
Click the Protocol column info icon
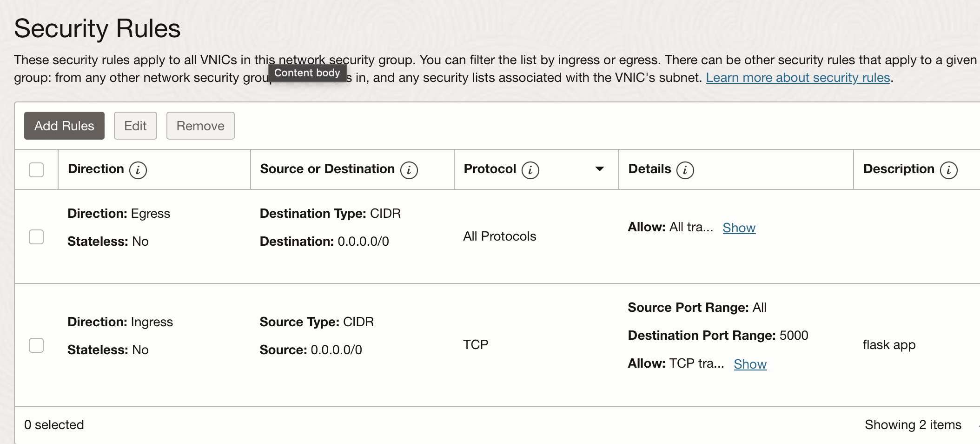[530, 170]
